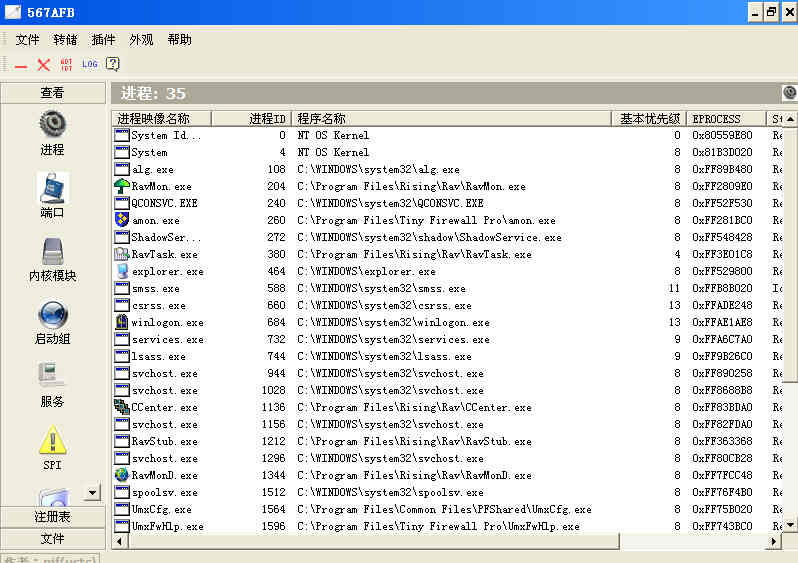Select the svchost.exe row with ID 1296
Image resolution: width=798 pixels, height=563 pixels.
447,458
